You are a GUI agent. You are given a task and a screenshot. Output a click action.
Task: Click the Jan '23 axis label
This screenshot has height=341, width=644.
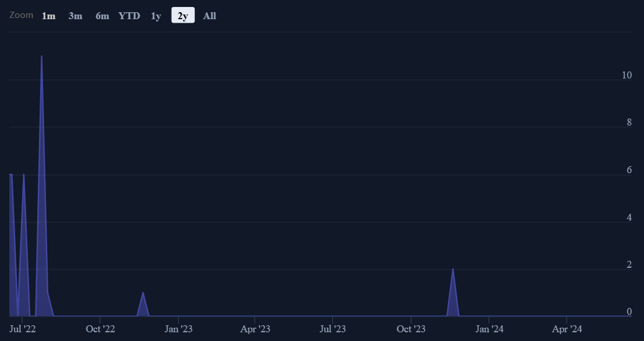pyautogui.click(x=178, y=329)
